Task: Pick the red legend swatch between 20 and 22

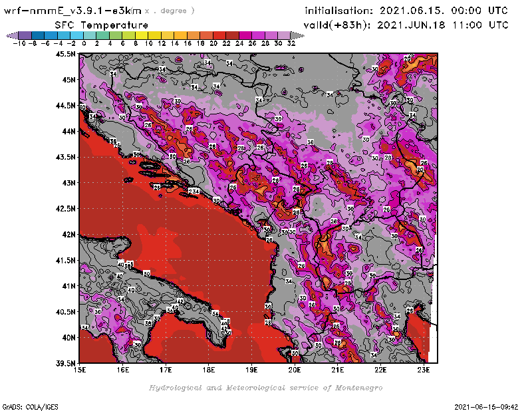Action: [219, 35]
